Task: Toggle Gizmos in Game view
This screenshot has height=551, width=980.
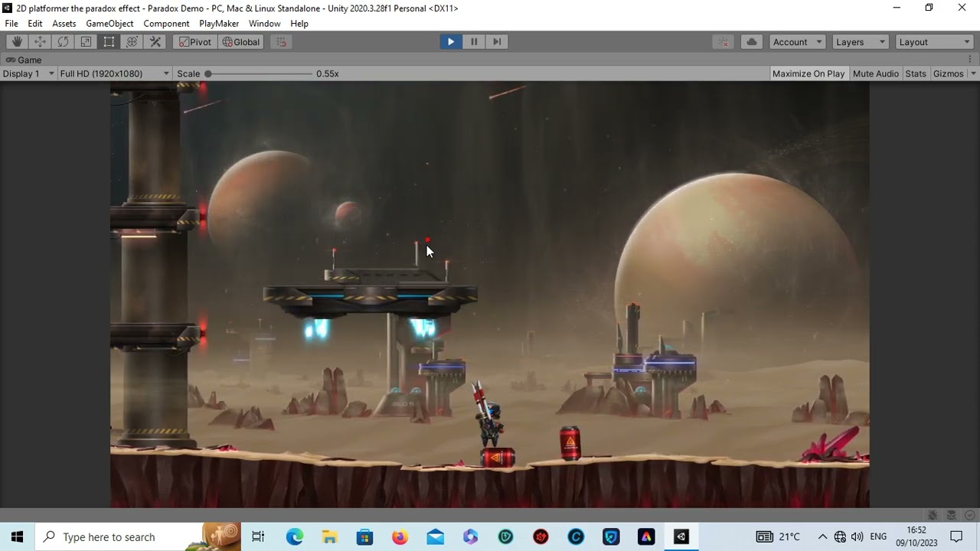Action: tap(949, 73)
